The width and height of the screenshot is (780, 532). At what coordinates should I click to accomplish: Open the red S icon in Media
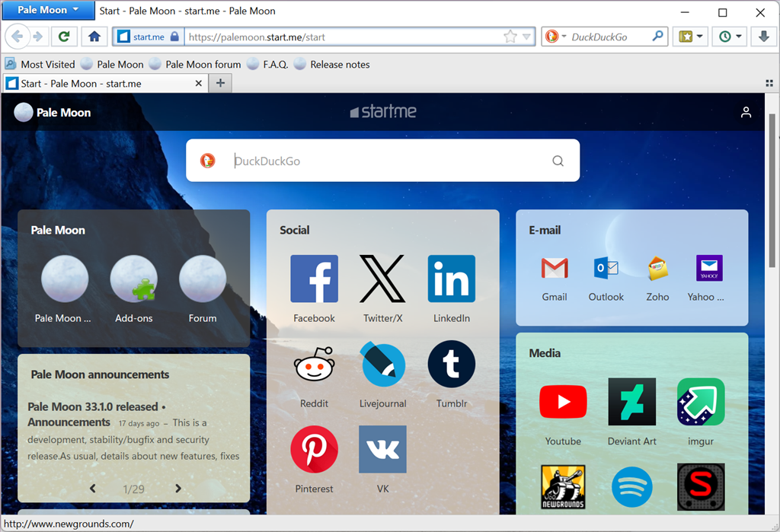701,487
